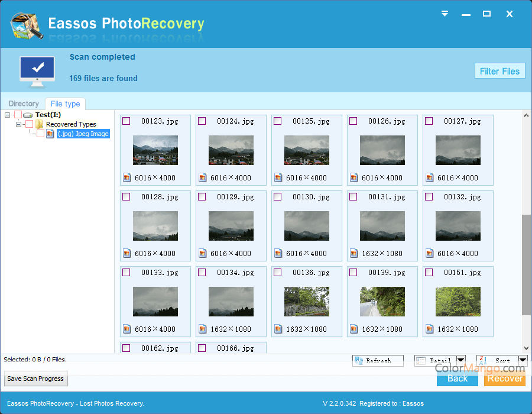
Task: Check the box for 00125.jpg
Action: [x=277, y=121]
